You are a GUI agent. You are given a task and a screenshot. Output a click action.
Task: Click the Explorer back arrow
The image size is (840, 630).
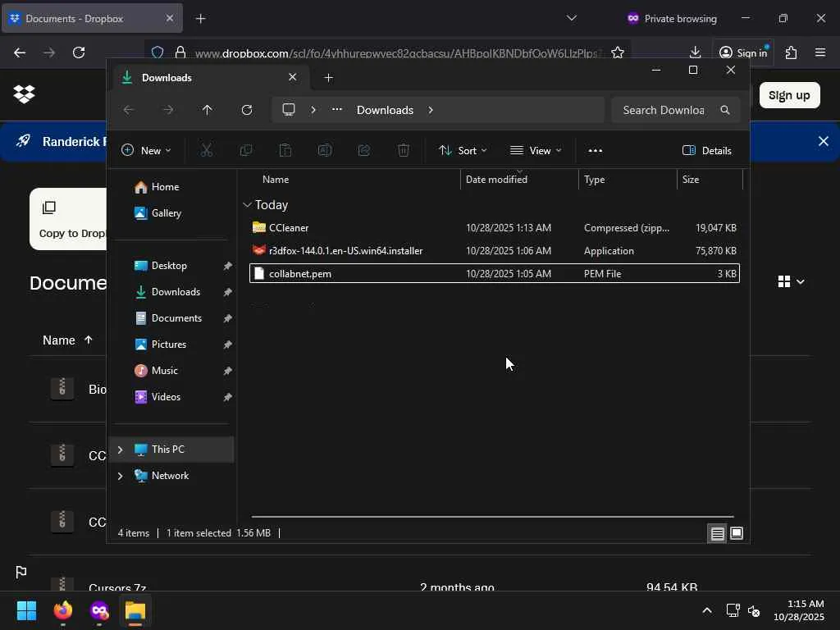coord(129,110)
